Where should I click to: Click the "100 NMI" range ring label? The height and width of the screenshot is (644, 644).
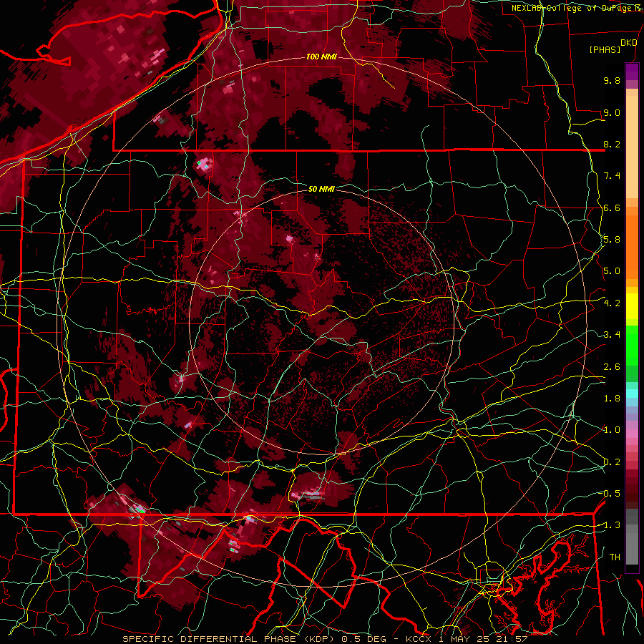321,57
